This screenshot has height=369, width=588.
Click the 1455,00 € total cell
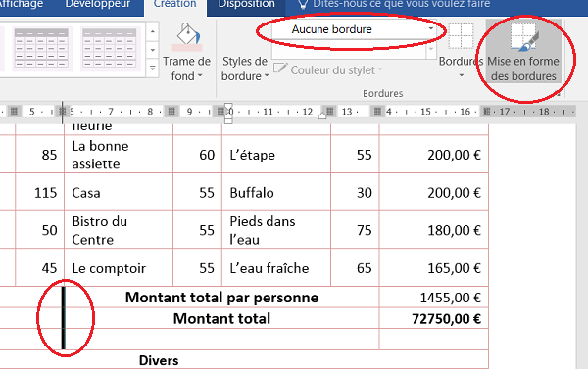434,298
